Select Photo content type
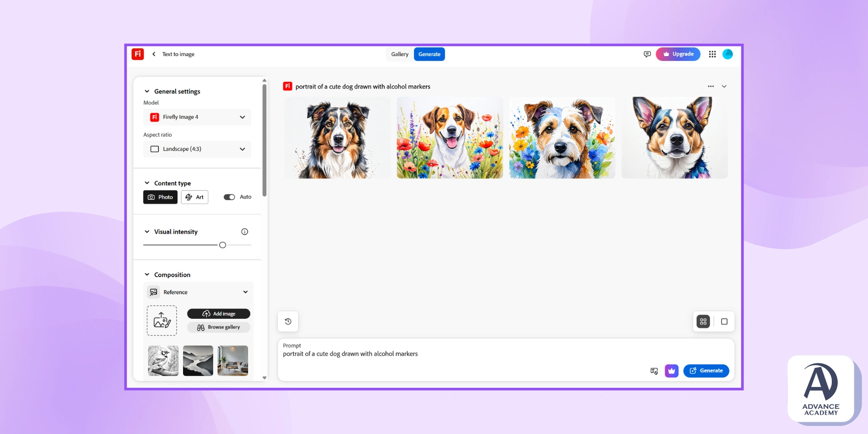Viewport: 868px width, 434px height. click(x=160, y=197)
